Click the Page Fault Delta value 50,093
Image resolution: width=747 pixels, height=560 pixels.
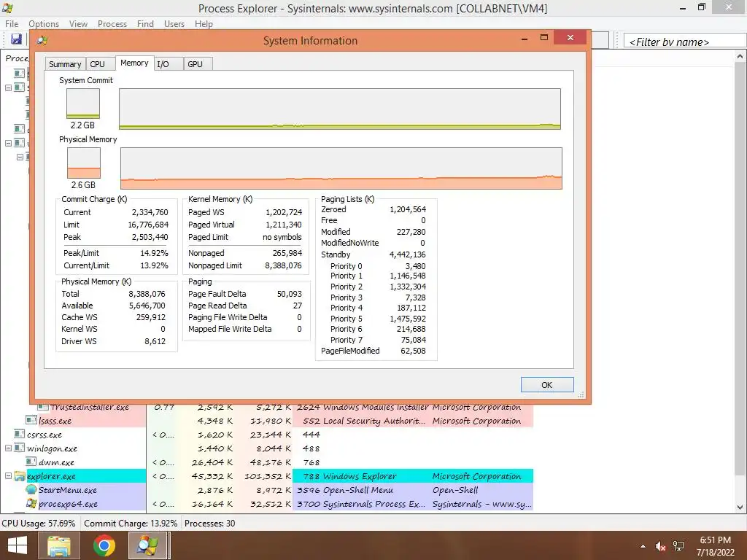(290, 294)
